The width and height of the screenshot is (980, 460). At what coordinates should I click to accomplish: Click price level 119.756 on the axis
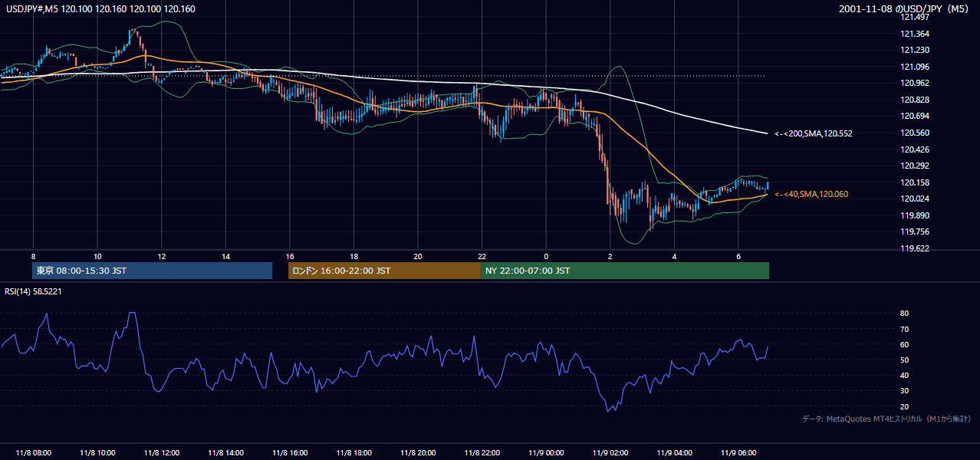coord(913,232)
